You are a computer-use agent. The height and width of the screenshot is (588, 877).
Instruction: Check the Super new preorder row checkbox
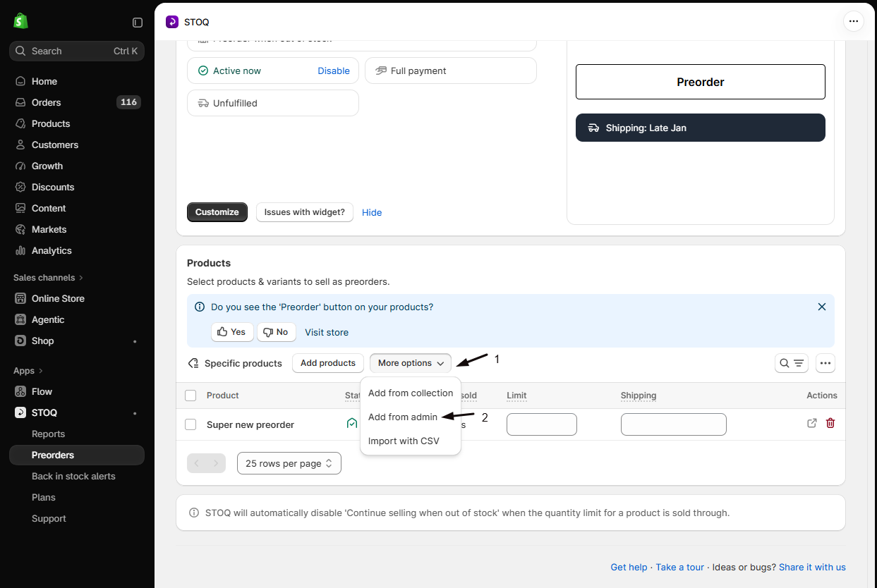pyautogui.click(x=190, y=424)
